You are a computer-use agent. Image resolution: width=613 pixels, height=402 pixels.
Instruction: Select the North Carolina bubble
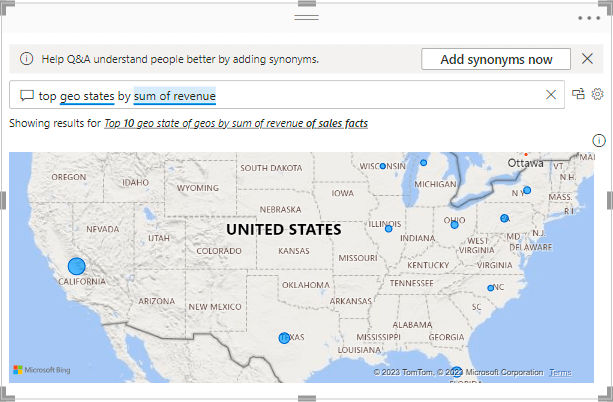(491, 288)
